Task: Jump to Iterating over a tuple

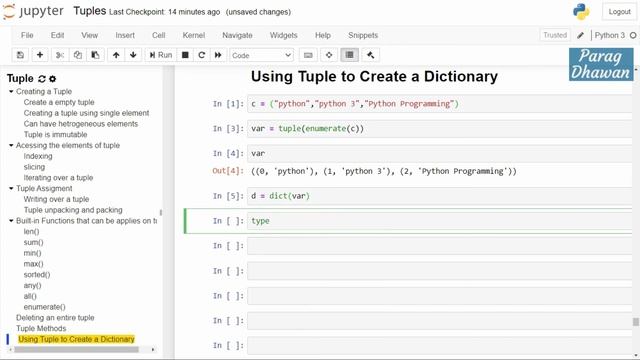Action: coord(58,178)
